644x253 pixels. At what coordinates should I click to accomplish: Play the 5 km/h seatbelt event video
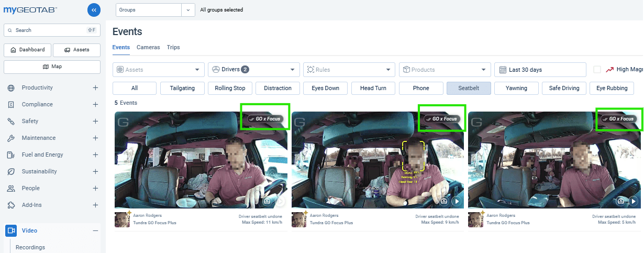click(x=633, y=201)
